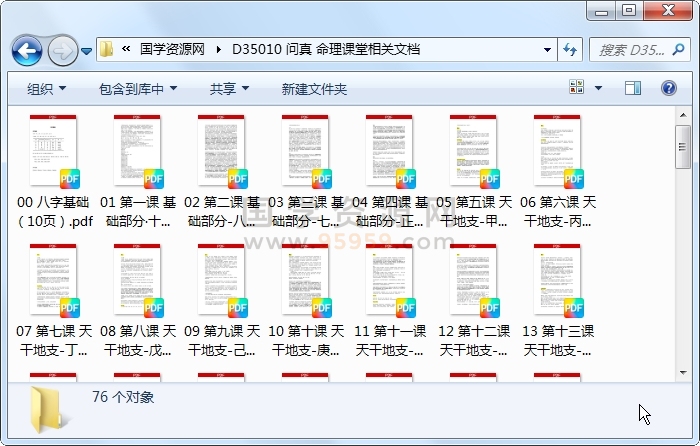Select file 13 第十三课 天干地支
This screenshot has width=700, height=446.
tap(558, 301)
